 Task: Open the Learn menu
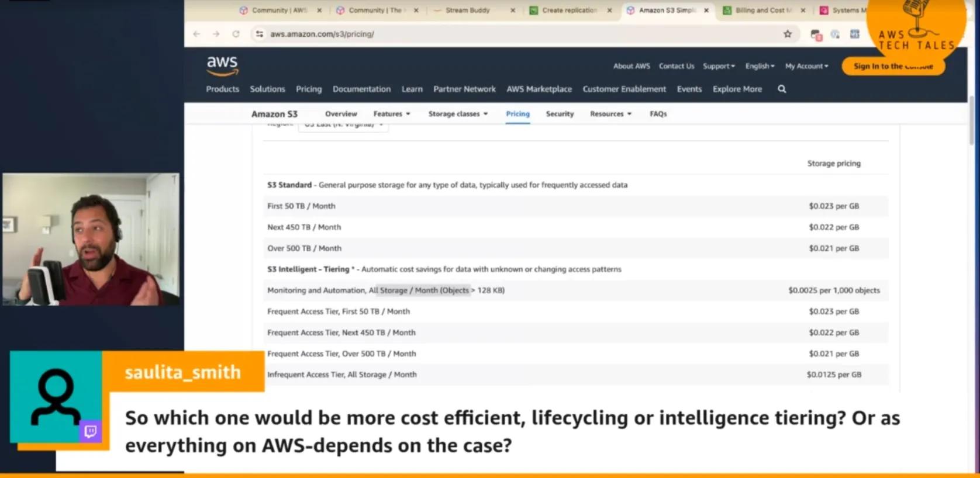[x=412, y=89]
